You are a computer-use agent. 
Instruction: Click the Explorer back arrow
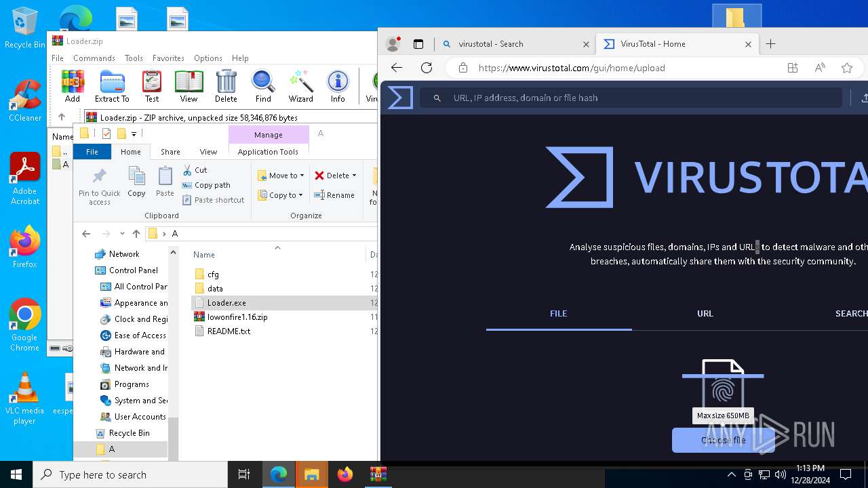86,233
